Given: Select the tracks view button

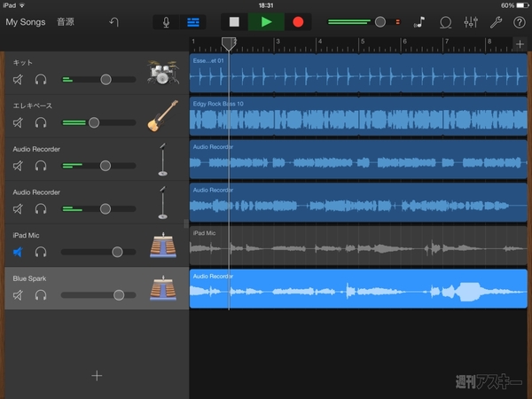Looking at the screenshot, I should click(x=192, y=21).
